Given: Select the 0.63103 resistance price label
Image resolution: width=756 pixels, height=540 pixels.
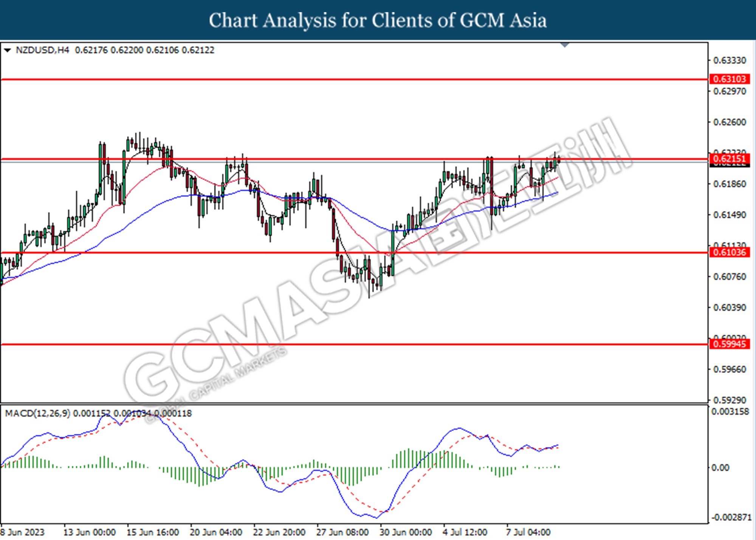Looking at the screenshot, I should coord(730,79).
